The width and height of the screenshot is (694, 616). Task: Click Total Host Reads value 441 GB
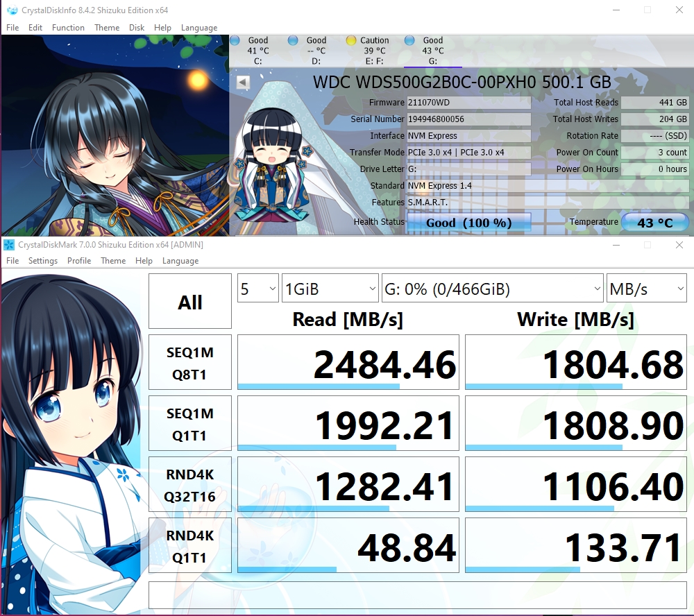pos(654,103)
